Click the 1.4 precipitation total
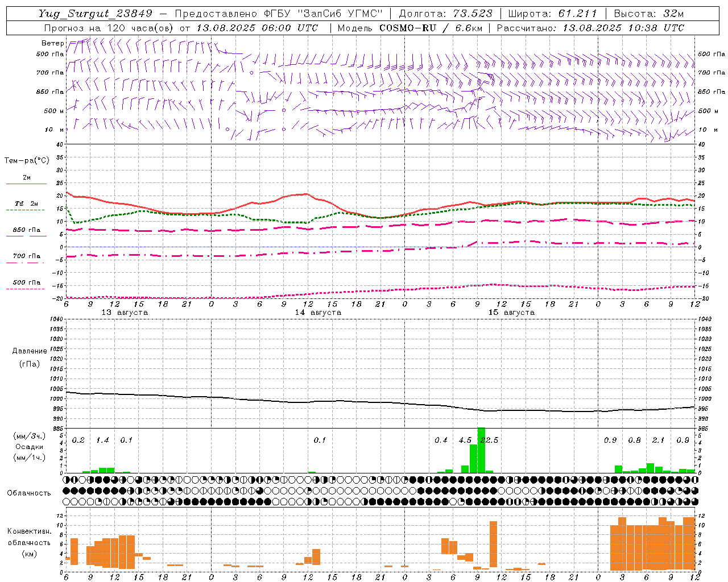 [102, 440]
